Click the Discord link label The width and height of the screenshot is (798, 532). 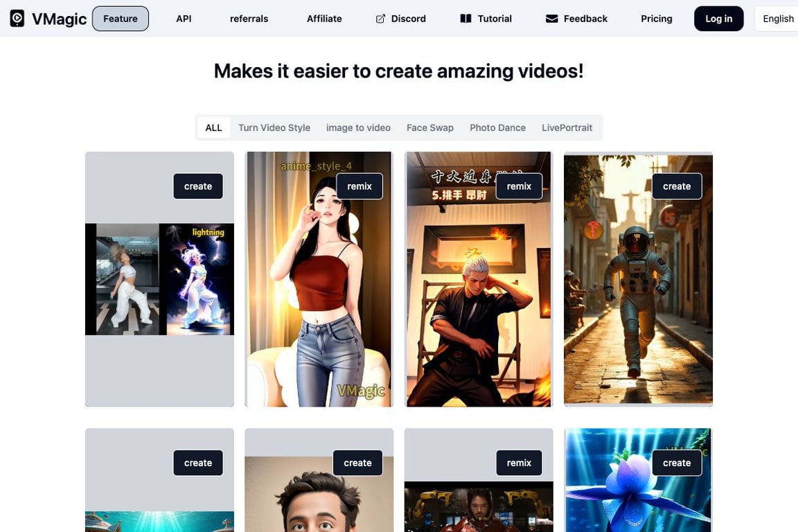[409, 19]
